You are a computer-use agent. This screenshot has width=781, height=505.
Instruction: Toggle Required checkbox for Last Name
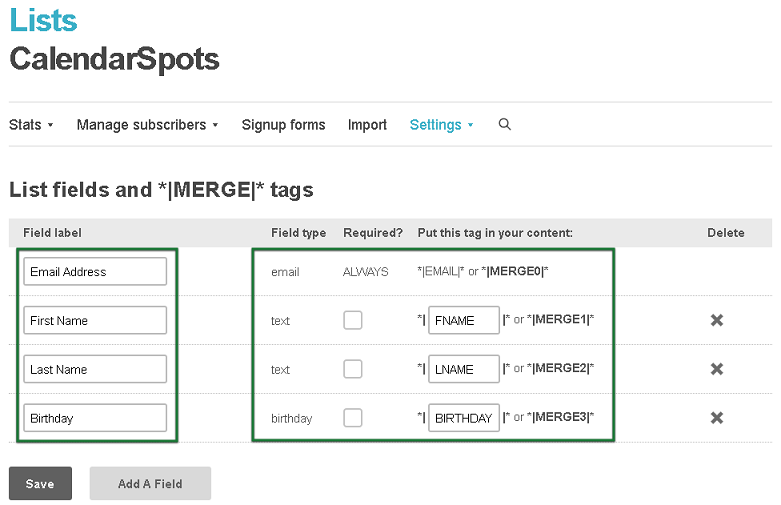click(x=353, y=369)
